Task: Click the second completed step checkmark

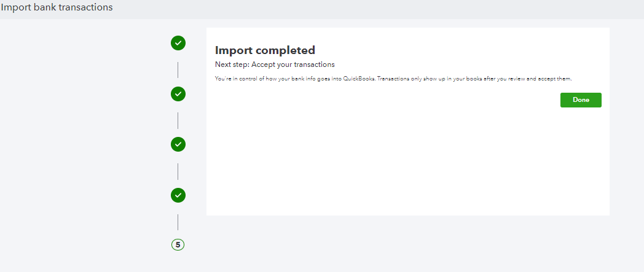Action: tap(178, 94)
